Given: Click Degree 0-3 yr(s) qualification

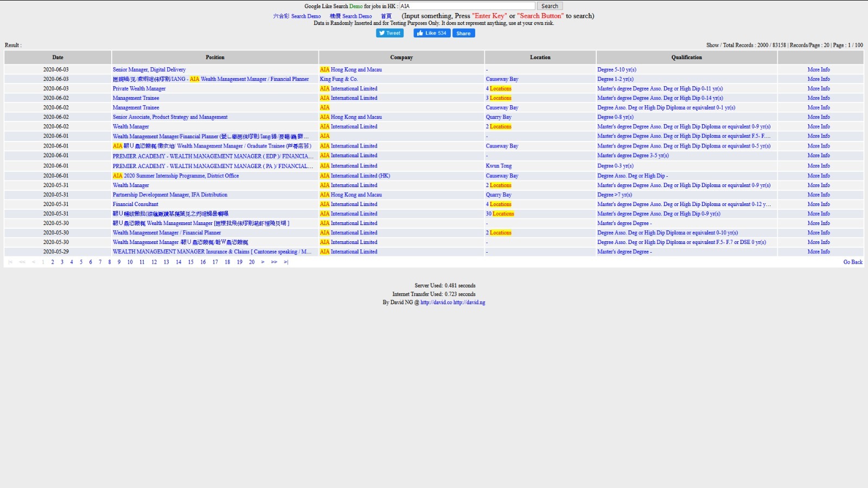Looking at the screenshot, I should point(616,166).
